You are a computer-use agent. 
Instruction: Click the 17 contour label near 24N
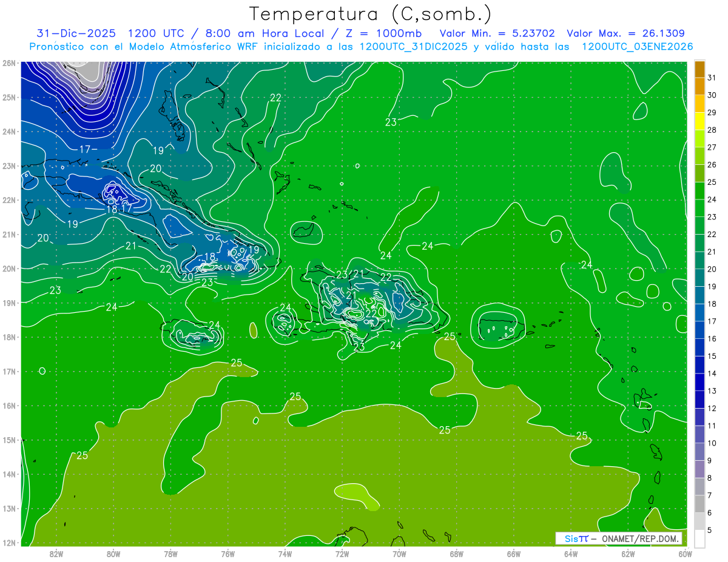pyautogui.click(x=85, y=149)
